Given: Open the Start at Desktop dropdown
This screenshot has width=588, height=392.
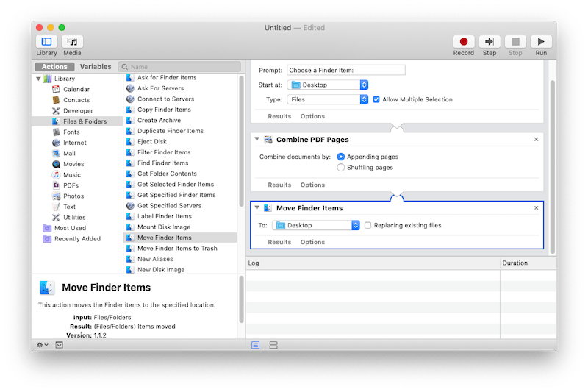Looking at the screenshot, I should tap(328, 85).
